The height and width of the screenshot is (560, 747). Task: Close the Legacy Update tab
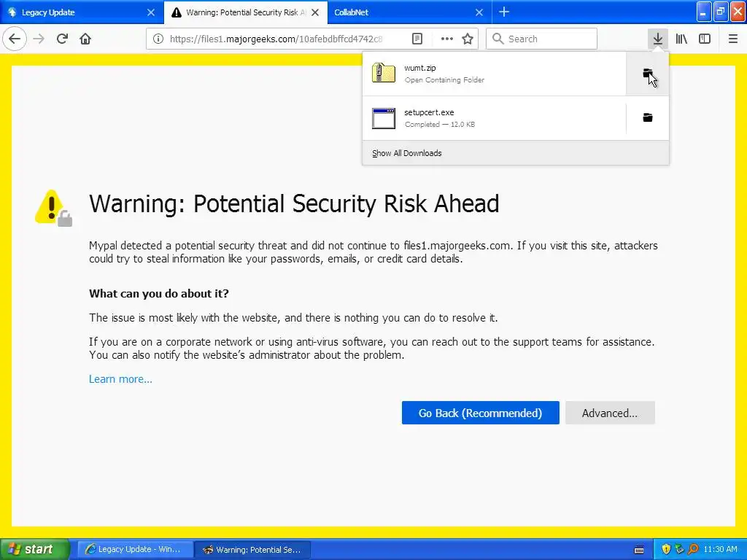pyautogui.click(x=151, y=12)
